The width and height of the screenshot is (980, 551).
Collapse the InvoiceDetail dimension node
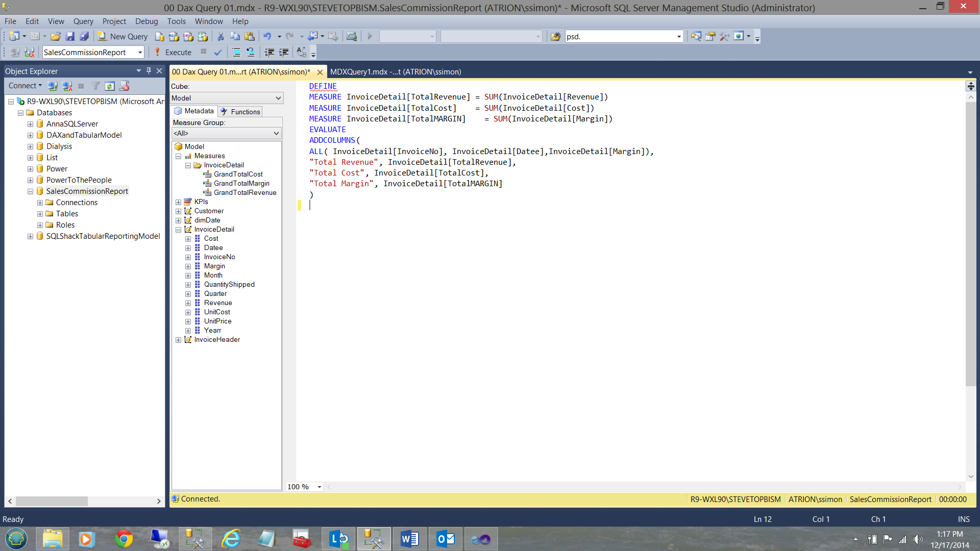click(178, 230)
